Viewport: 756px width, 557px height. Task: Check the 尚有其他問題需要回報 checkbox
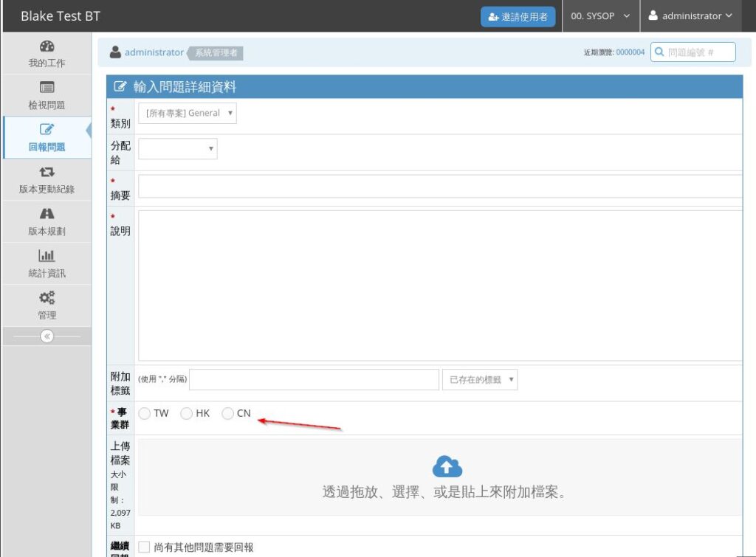click(145, 547)
